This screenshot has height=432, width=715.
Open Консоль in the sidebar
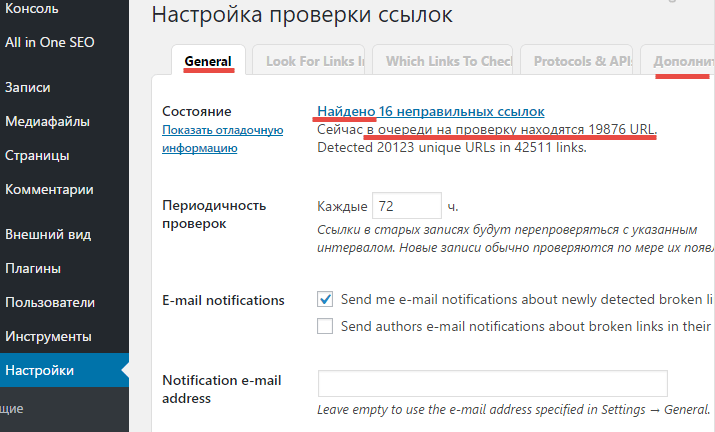point(32,9)
